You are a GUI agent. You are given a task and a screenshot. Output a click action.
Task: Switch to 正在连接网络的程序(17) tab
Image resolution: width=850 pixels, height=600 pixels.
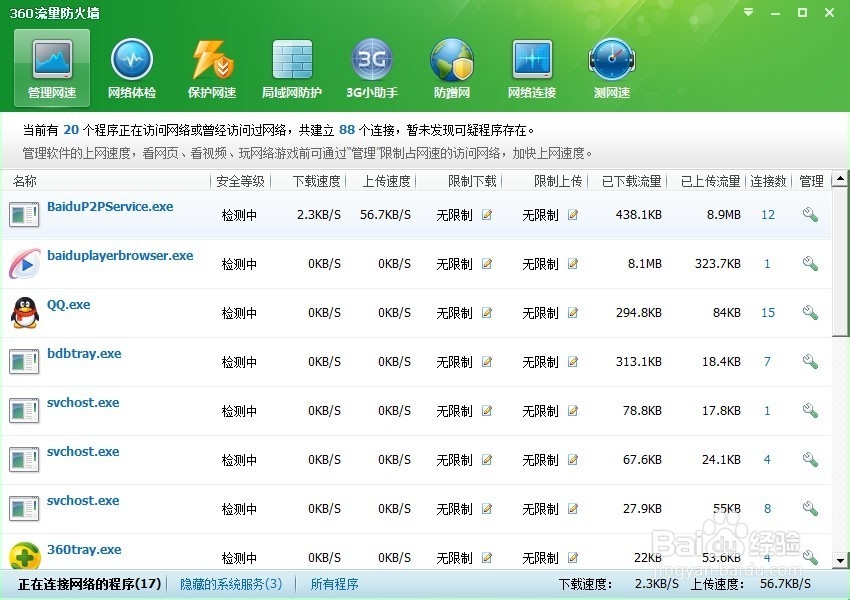[x=89, y=584]
